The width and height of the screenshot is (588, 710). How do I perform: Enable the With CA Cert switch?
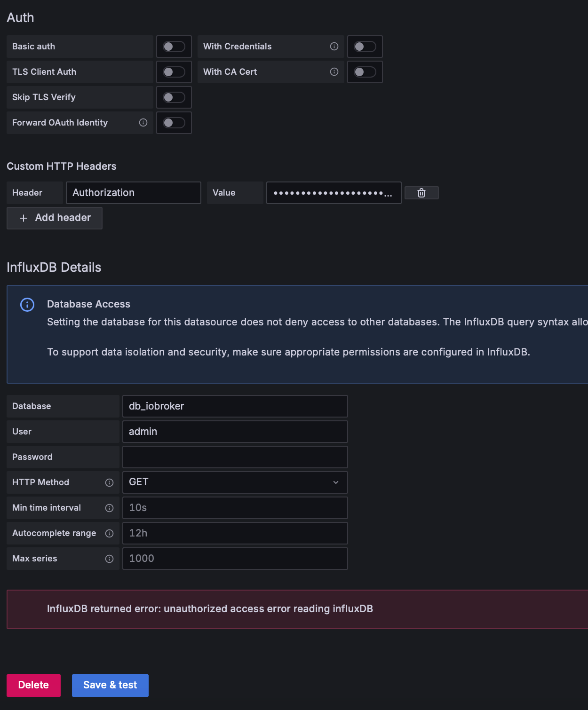point(365,72)
